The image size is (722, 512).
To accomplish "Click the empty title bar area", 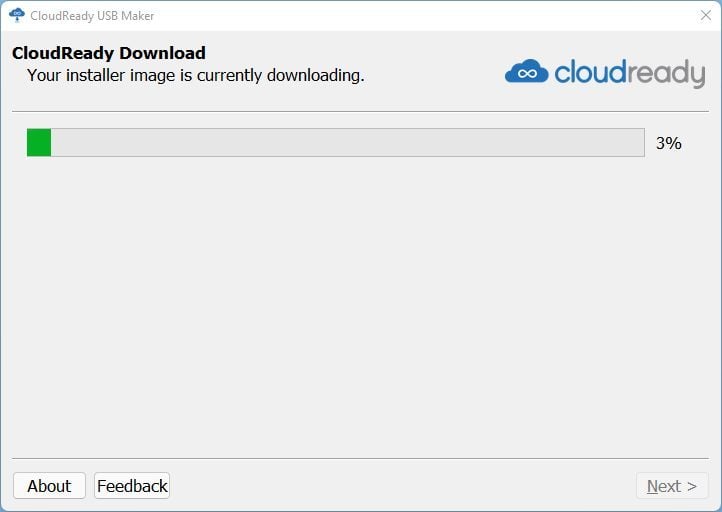I will point(424,16).
